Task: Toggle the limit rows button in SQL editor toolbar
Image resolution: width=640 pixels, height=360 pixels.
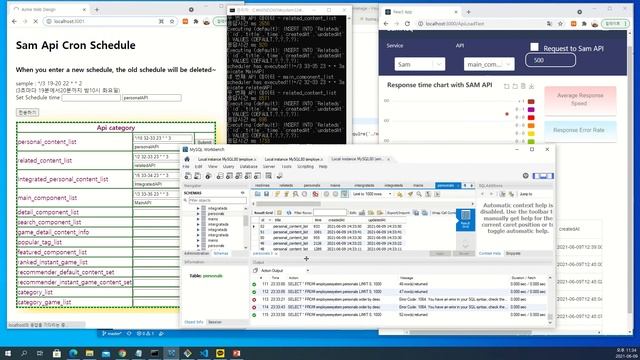Action: coord(344,194)
